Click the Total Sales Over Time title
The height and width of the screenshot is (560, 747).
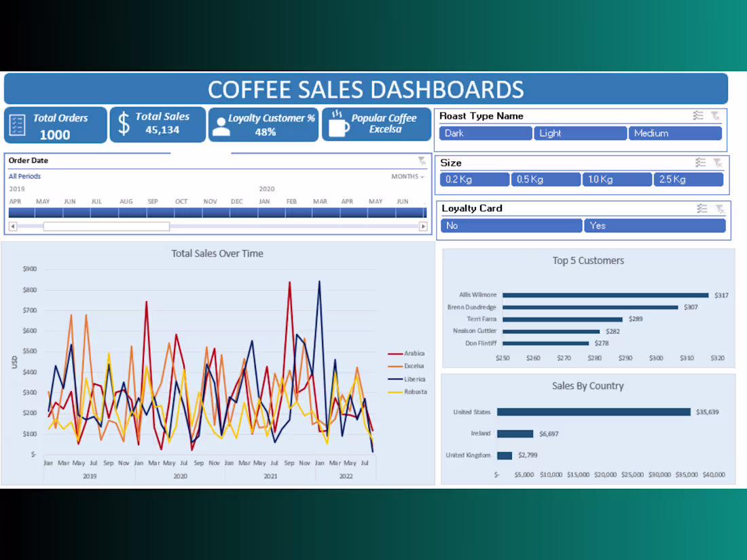coord(217,253)
